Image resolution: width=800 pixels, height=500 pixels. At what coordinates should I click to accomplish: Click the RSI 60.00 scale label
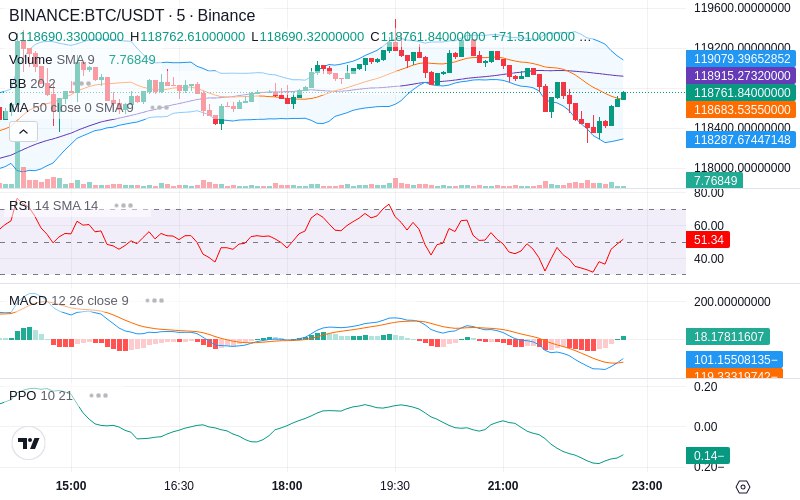coord(709,226)
